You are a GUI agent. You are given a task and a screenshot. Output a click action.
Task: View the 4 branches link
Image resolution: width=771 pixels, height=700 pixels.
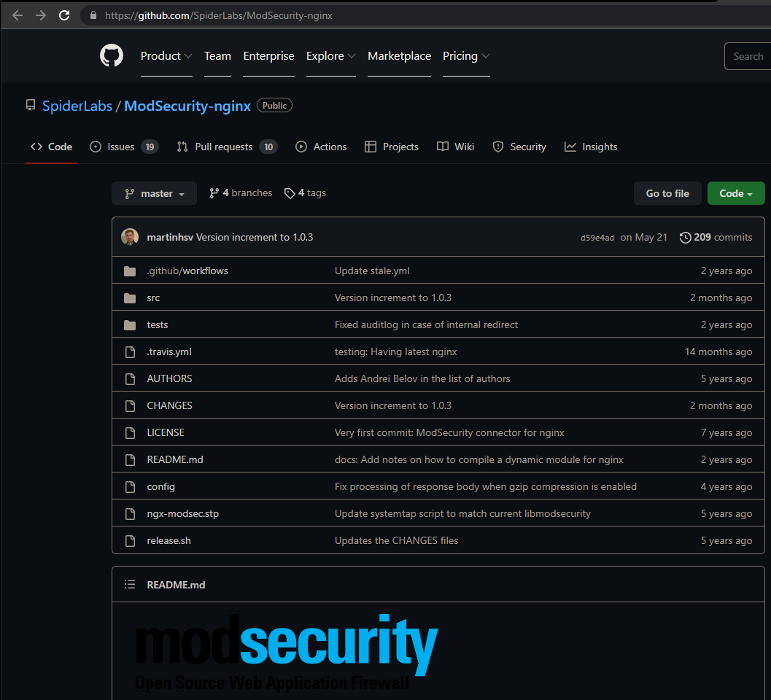(241, 193)
